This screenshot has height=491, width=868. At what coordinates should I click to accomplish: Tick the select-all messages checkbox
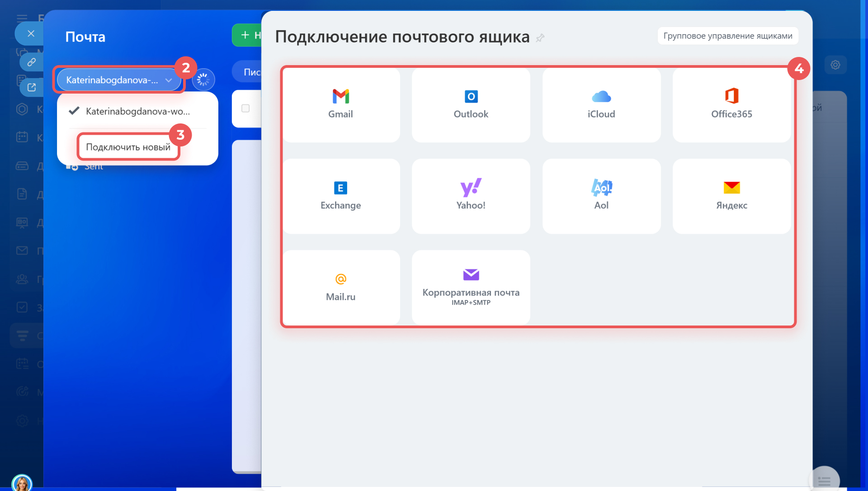[x=245, y=109]
